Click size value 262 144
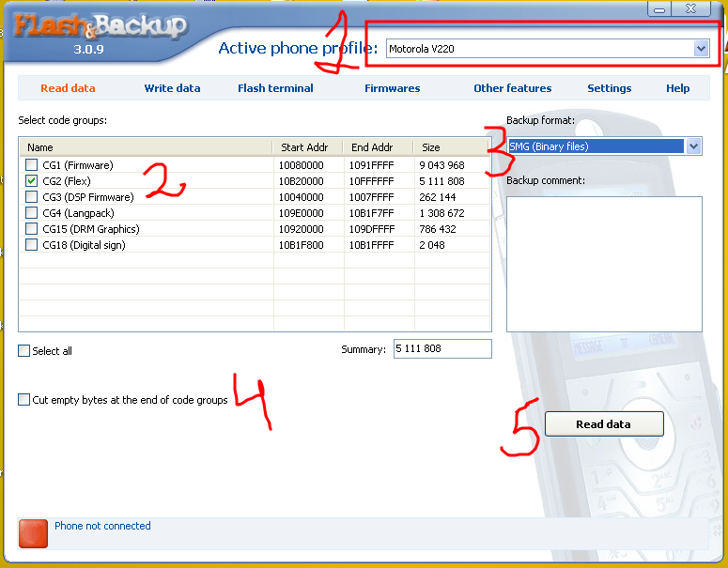 [x=438, y=197]
